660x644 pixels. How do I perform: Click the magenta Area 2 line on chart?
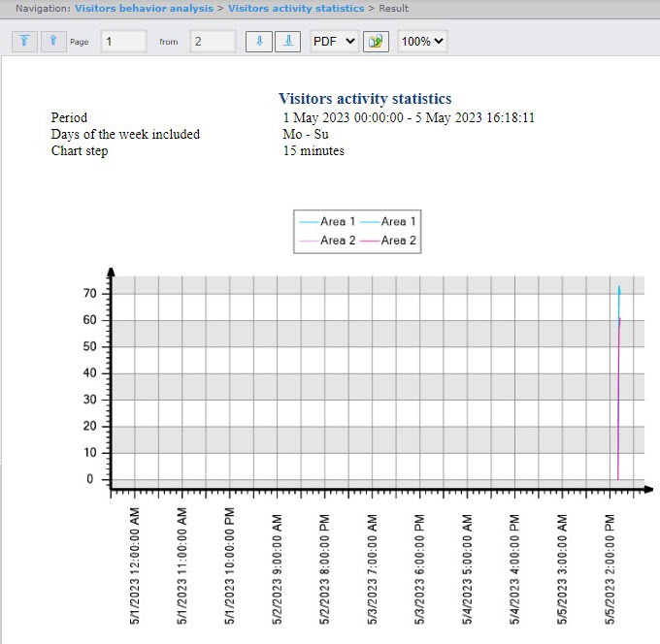(618, 407)
